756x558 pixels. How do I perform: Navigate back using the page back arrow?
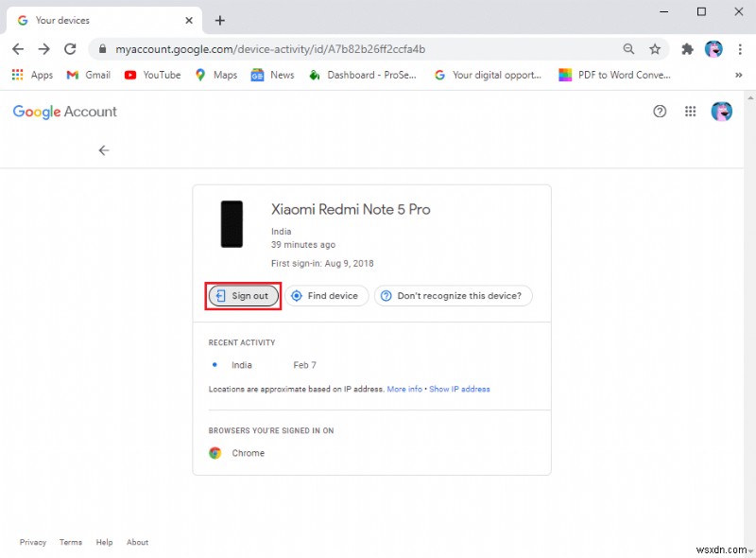tap(104, 149)
